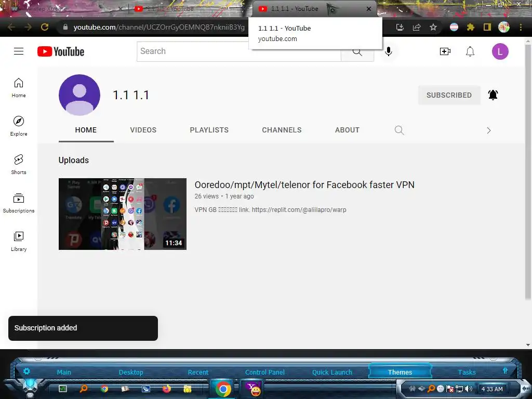Bookmark this page with the star icon
Screen dimensions: 532x399
tap(433, 27)
